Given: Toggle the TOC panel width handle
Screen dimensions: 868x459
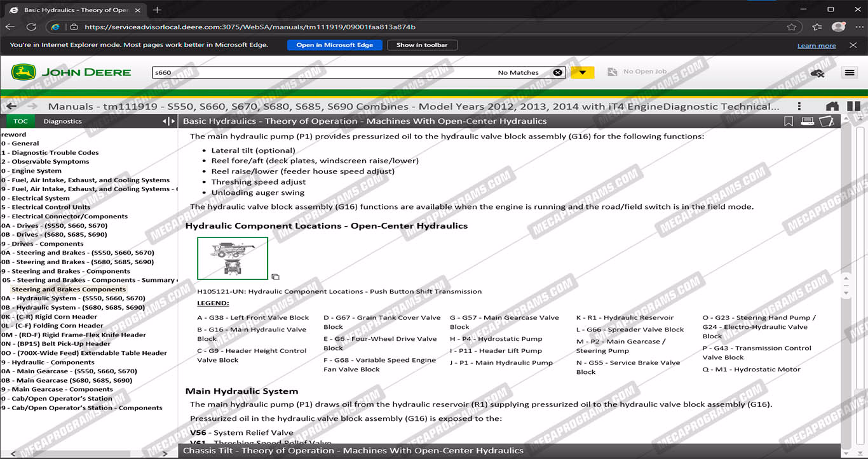Looking at the screenshot, I should (168, 121).
